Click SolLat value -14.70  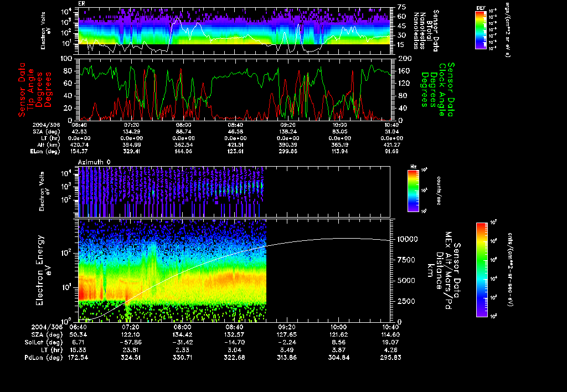pos(235,343)
